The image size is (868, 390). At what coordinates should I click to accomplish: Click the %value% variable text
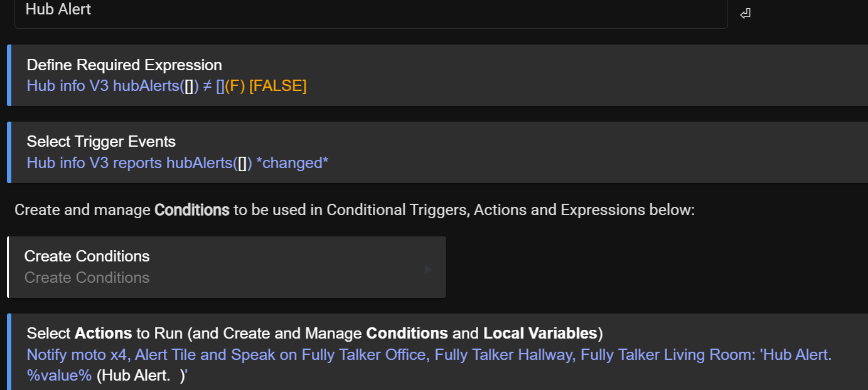[x=59, y=376]
